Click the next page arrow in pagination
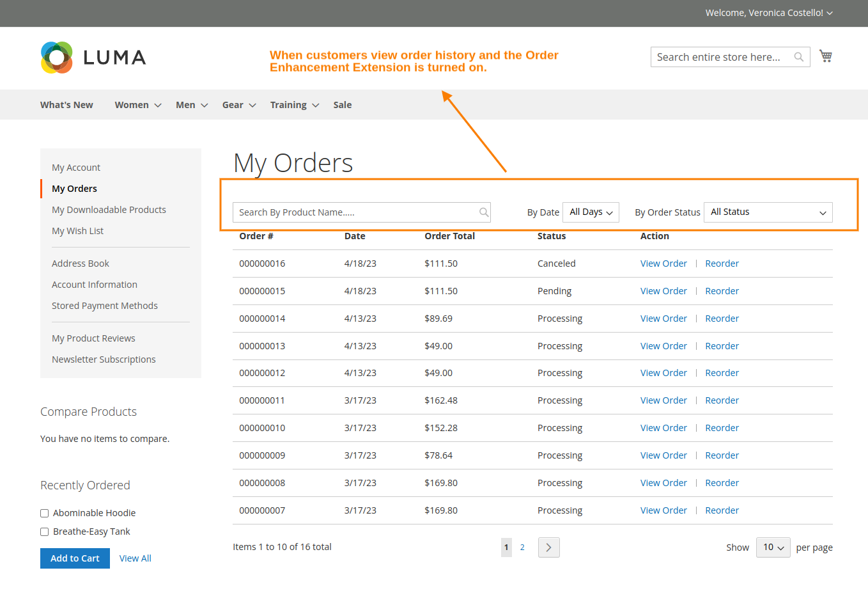Image resolution: width=868 pixels, height=591 pixels. [548, 548]
